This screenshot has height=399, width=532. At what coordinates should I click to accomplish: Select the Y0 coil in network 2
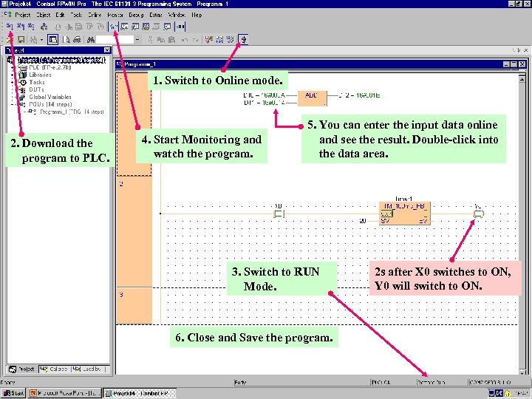point(478,214)
